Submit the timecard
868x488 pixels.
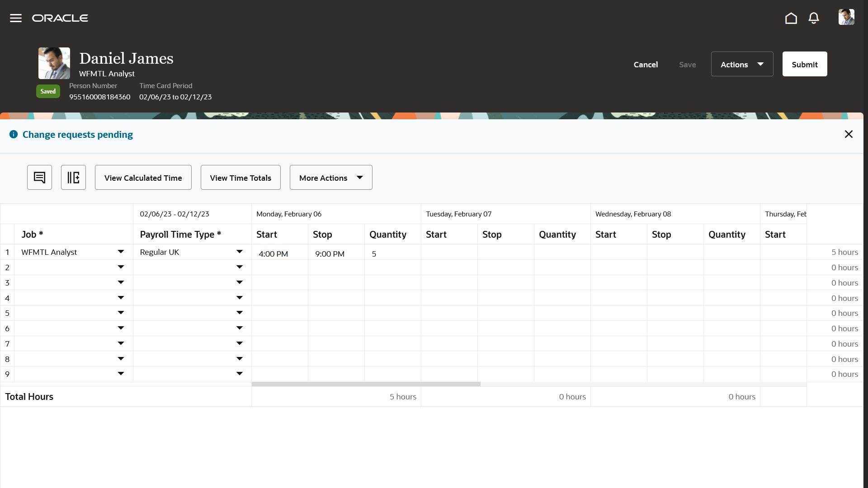pos(804,64)
